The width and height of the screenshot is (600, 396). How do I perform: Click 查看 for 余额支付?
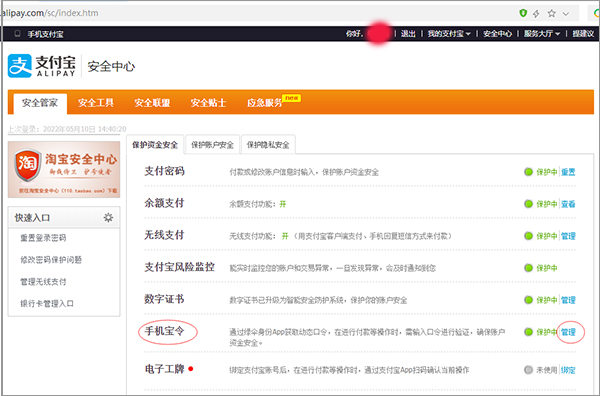pyautogui.click(x=568, y=204)
